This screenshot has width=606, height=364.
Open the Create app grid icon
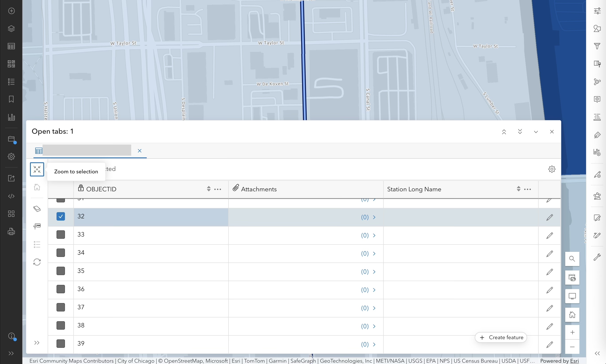tap(11, 214)
